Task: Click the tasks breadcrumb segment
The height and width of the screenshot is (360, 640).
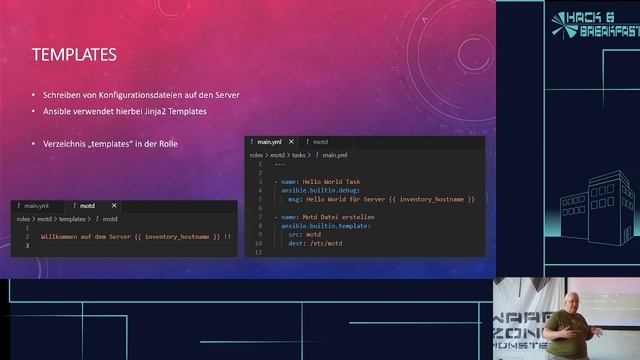Action: coord(298,155)
